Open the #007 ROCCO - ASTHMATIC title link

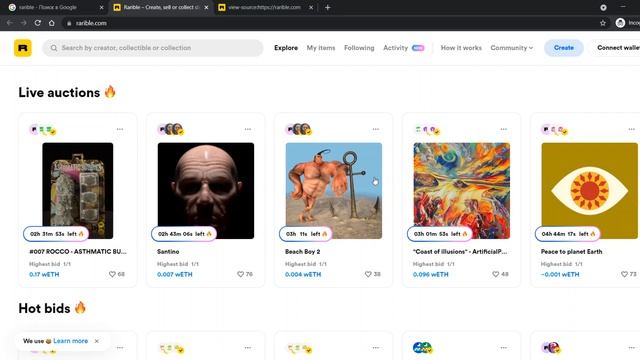pyautogui.click(x=78, y=251)
